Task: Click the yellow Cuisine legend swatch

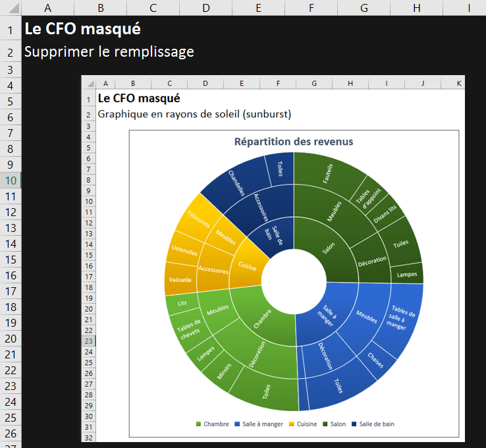Action: tap(292, 424)
